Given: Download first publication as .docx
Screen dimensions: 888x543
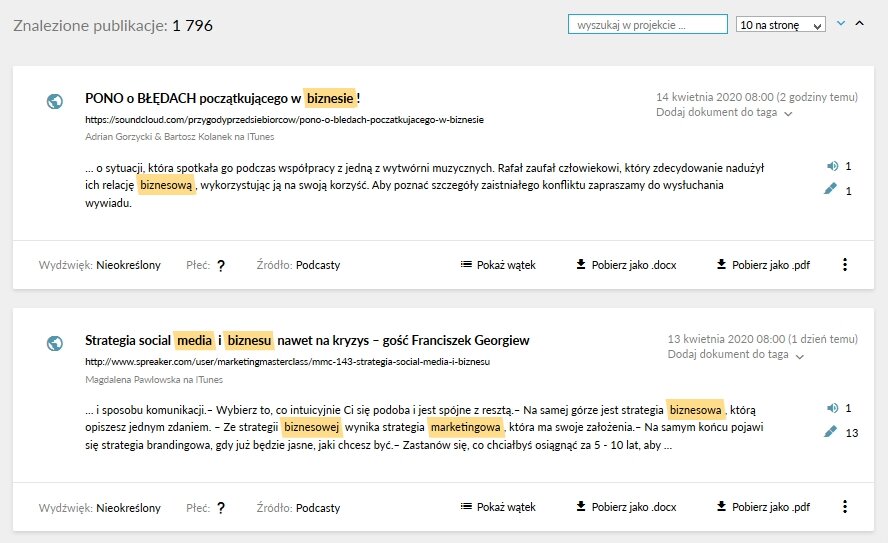Looking at the screenshot, I should (626, 264).
